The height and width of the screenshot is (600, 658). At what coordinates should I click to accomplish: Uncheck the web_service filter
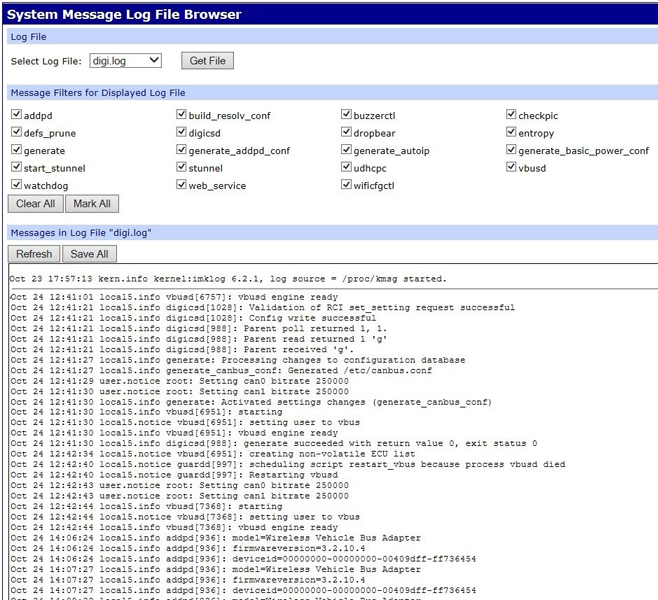click(x=181, y=184)
